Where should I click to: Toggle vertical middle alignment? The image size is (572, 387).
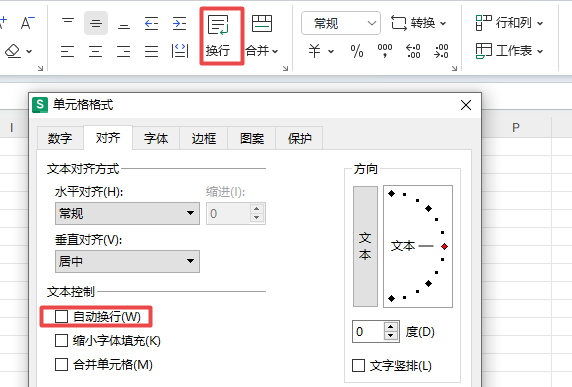pyautogui.click(x=96, y=23)
